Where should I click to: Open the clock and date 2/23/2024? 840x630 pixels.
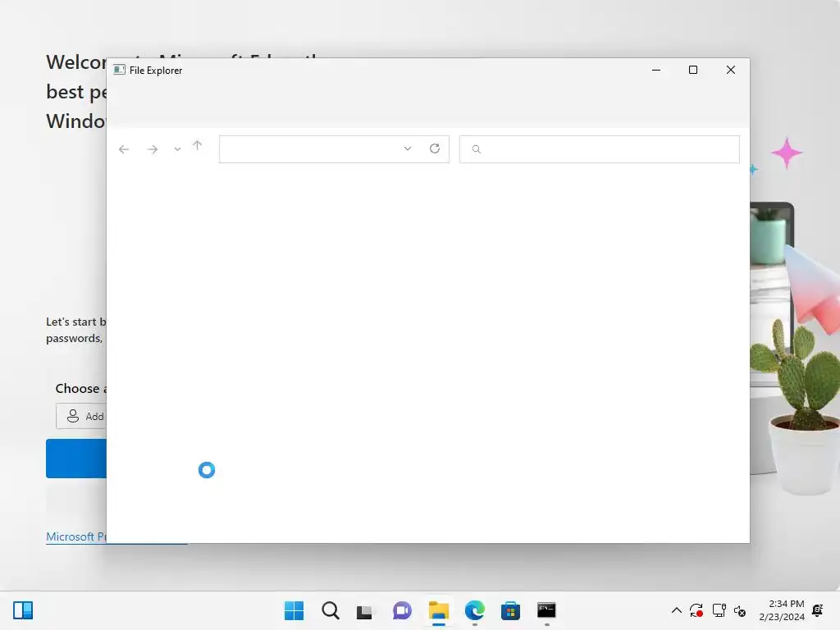pos(782,610)
